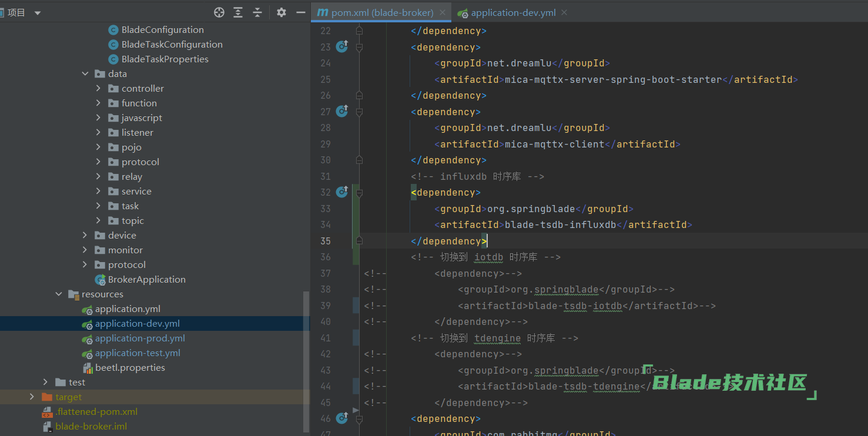Expand the listener folder arrow
Screen dimensions: 868x436
[x=99, y=133]
